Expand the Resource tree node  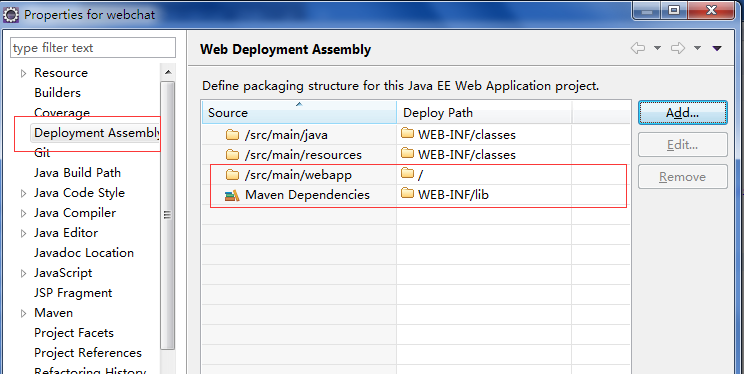coord(23,74)
